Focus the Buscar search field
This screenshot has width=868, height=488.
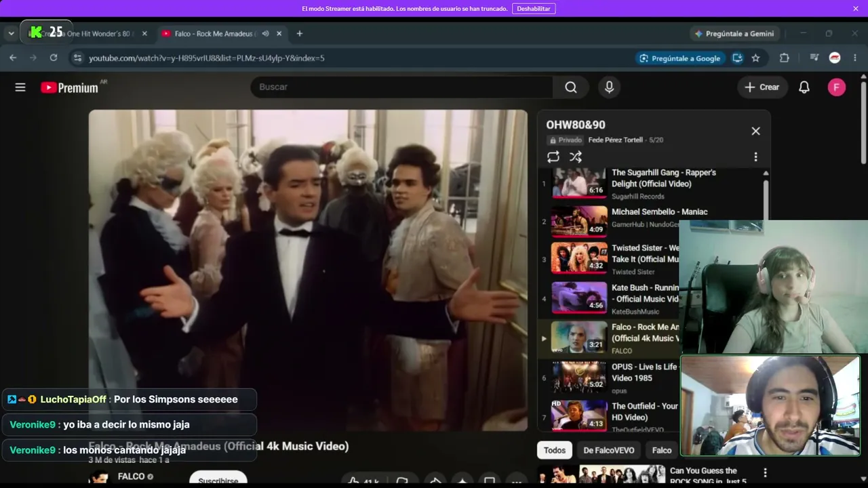pos(401,87)
